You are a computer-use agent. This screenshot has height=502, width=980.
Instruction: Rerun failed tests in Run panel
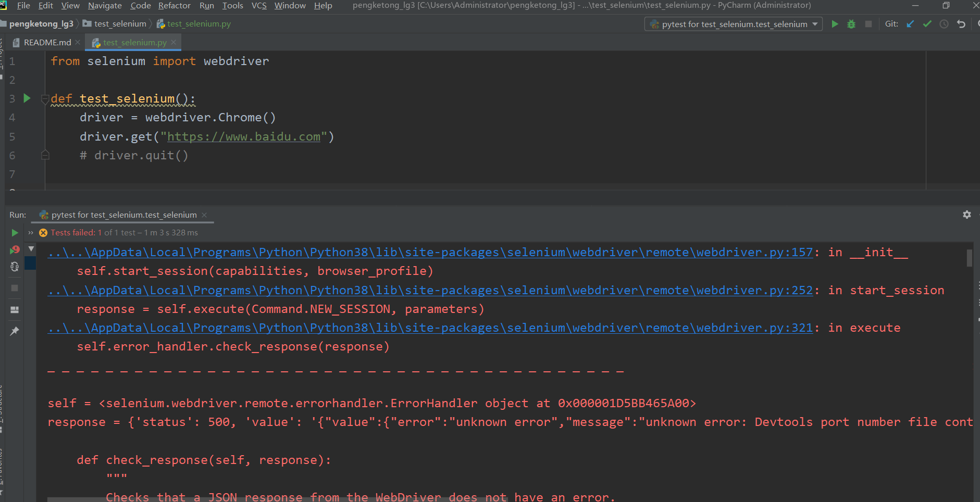click(x=15, y=250)
